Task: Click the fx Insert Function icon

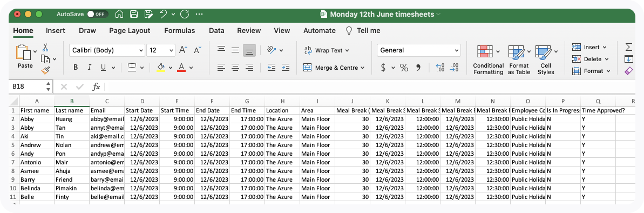Action: tap(96, 86)
